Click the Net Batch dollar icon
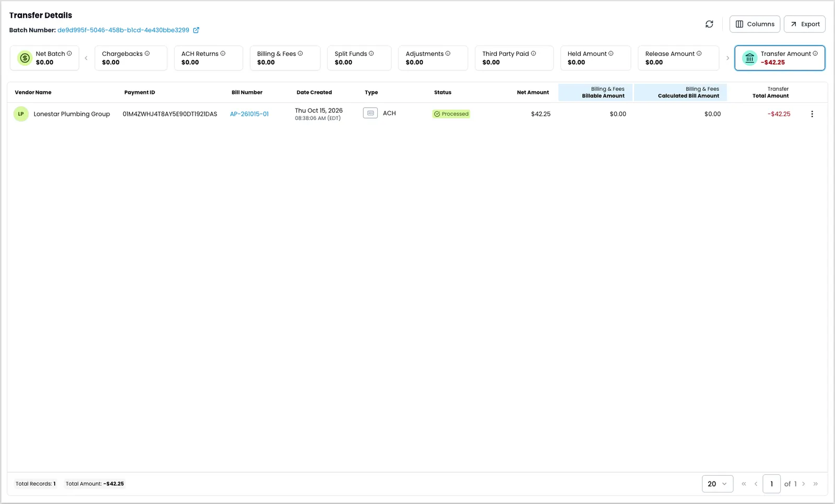Viewport: 835px width, 504px height. pos(25,58)
